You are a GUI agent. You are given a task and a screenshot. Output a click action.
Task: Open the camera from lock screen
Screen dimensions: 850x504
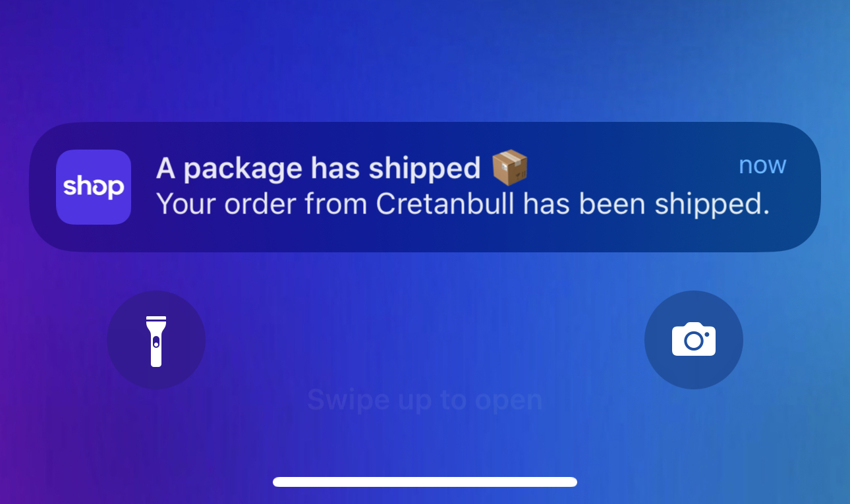pos(694,340)
